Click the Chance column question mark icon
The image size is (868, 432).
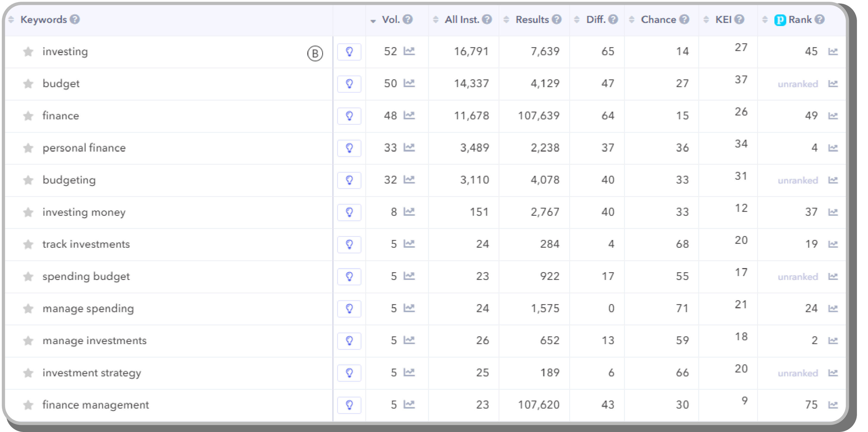click(x=684, y=20)
